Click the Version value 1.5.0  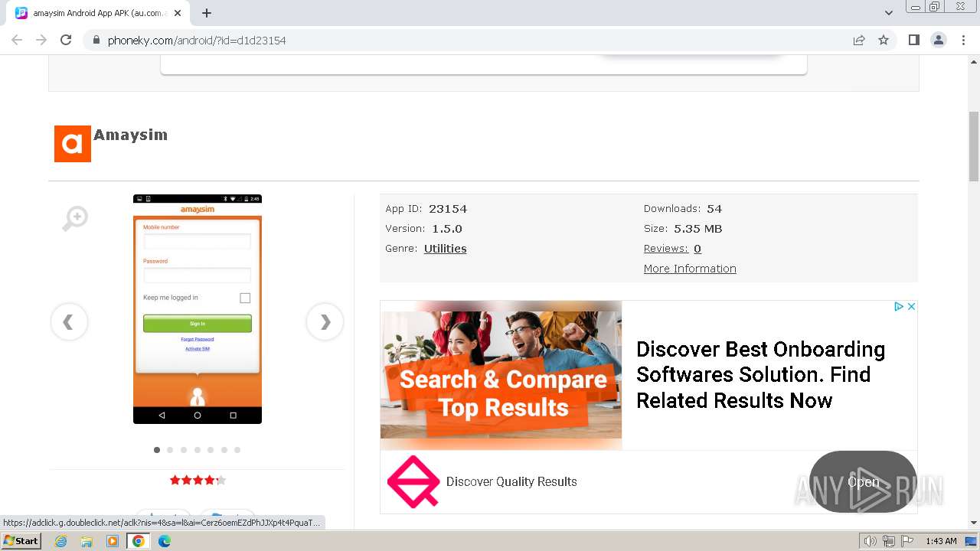point(447,229)
